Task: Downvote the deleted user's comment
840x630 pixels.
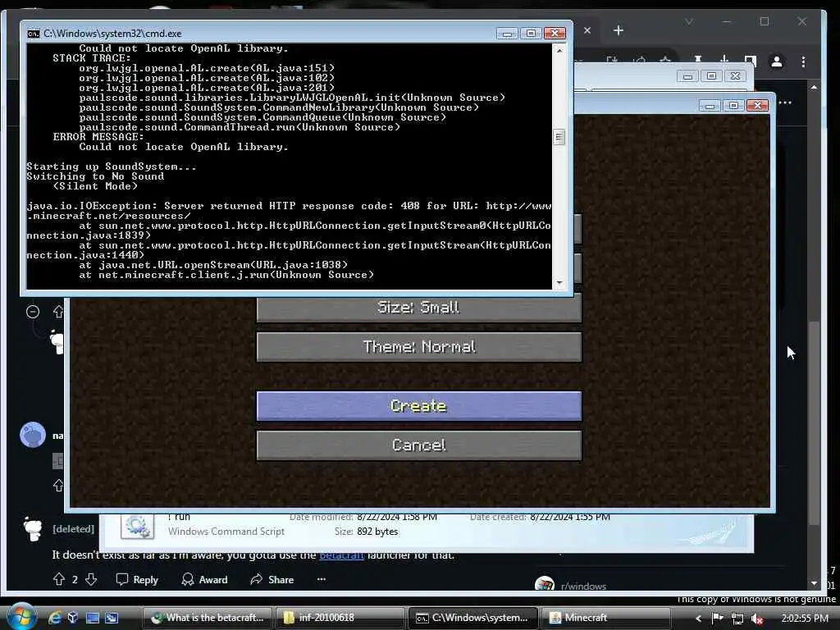Action: (x=91, y=579)
